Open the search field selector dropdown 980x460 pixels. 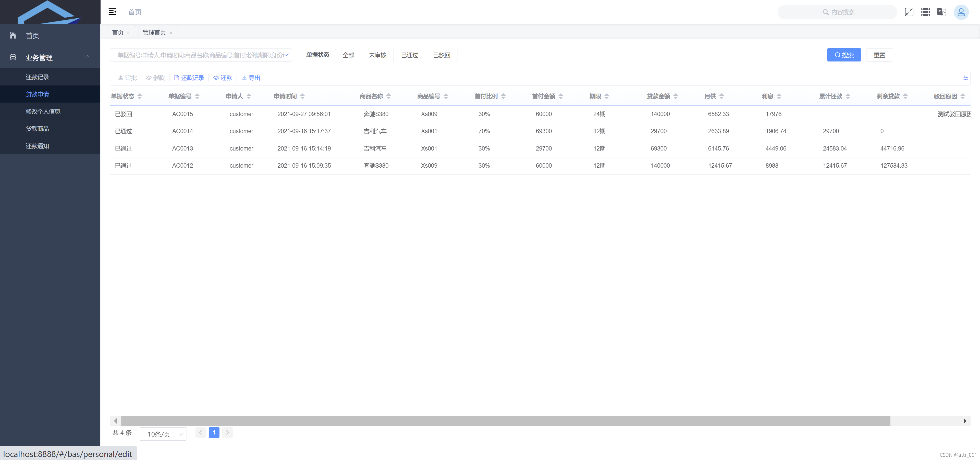point(201,55)
